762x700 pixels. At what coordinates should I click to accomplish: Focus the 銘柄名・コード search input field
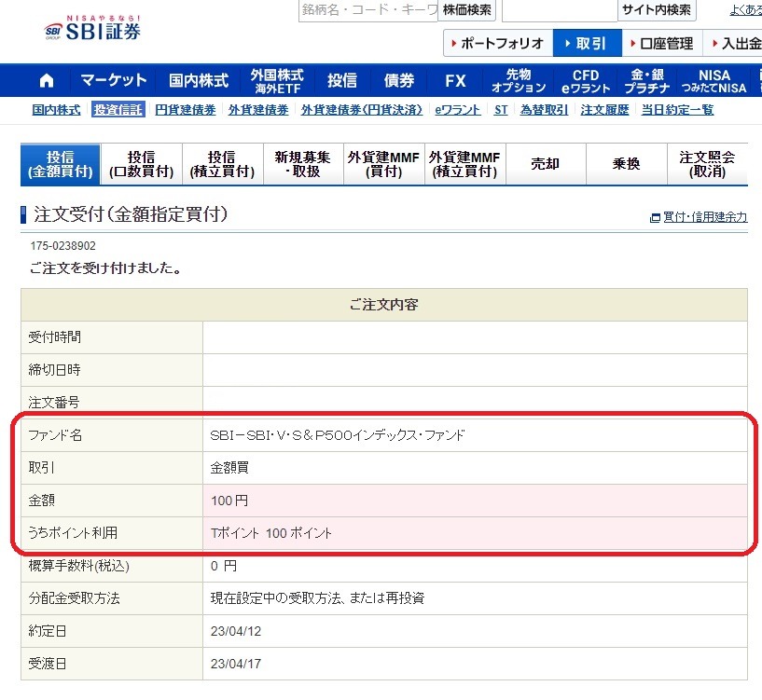pyautogui.click(x=367, y=10)
